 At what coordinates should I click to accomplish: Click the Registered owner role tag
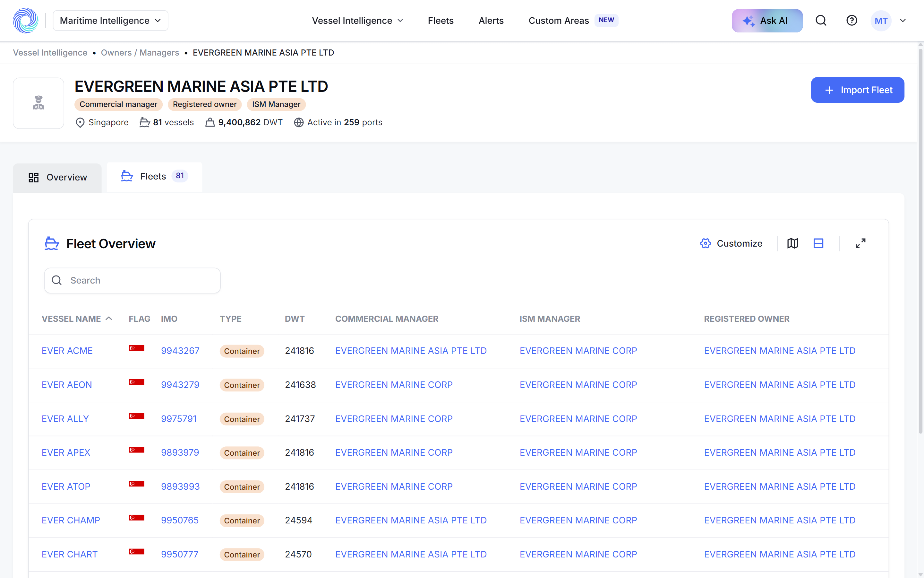tap(204, 104)
